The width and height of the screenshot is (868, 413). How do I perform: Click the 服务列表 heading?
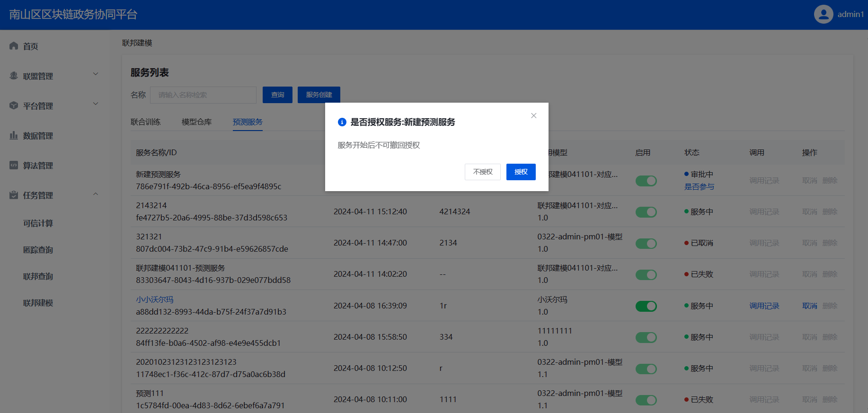[x=150, y=73]
